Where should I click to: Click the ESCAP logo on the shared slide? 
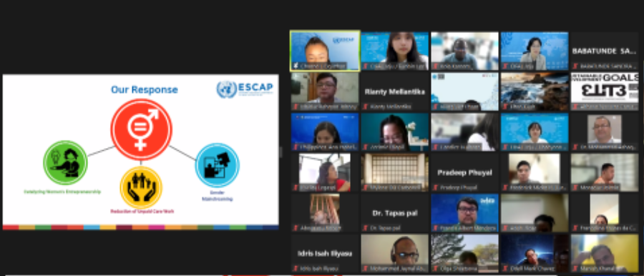point(245,89)
